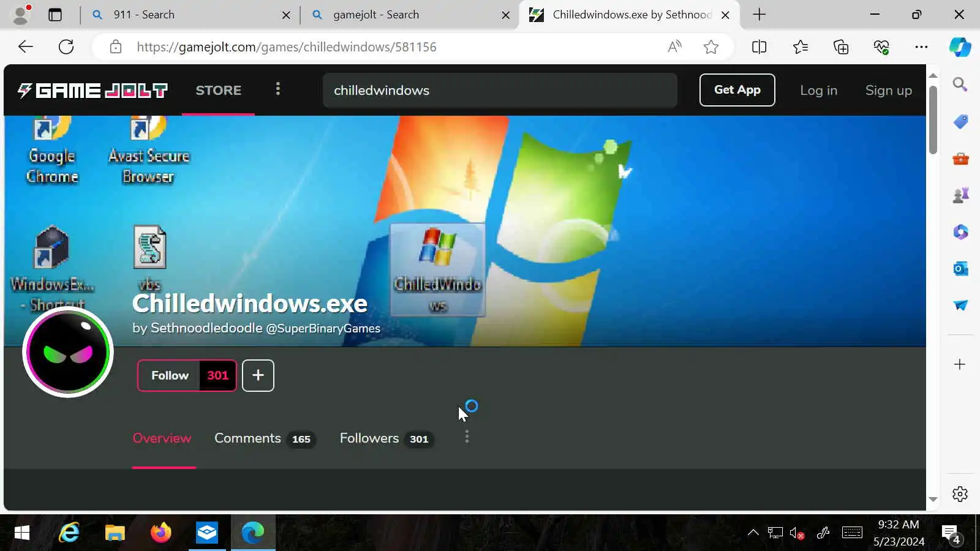Open the blue box app on the taskbar
The width and height of the screenshot is (980, 551).
pos(206,533)
